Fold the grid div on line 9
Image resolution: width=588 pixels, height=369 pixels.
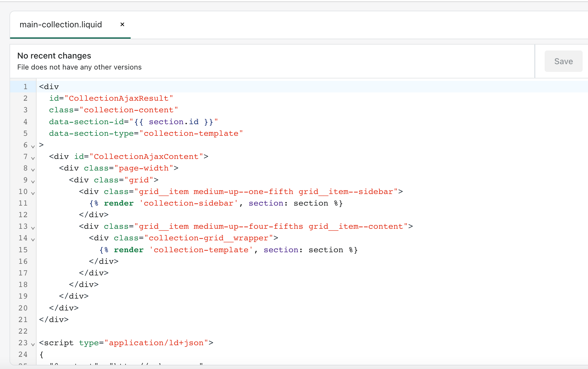click(x=33, y=181)
